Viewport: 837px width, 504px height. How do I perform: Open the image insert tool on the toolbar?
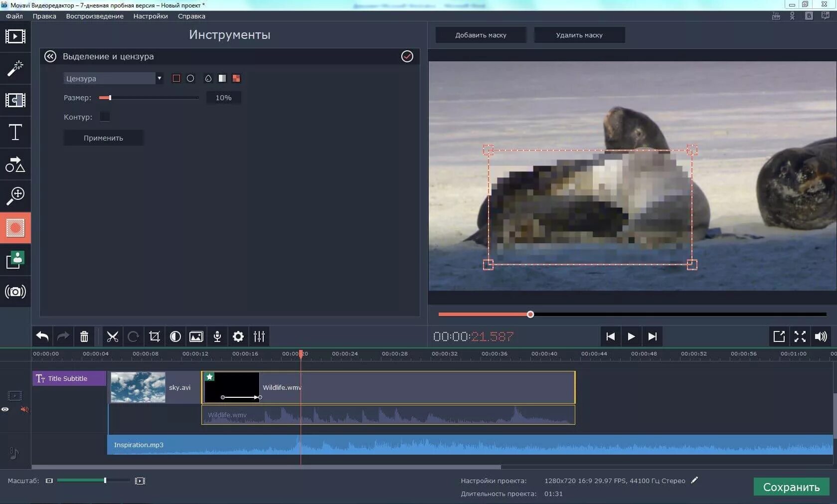coord(196,336)
